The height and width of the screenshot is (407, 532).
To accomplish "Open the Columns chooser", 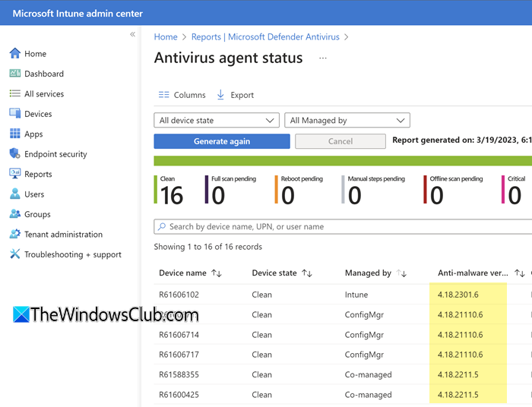I will click(x=182, y=95).
